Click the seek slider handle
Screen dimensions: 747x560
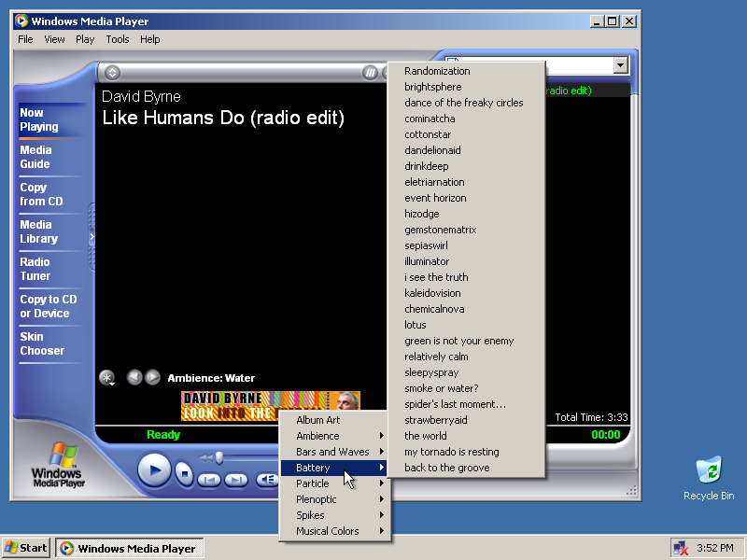pyautogui.click(x=218, y=457)
